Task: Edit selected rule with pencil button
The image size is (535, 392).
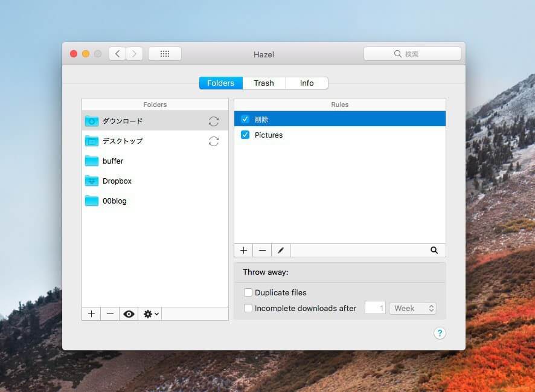Action: click(x=281, y=251)
